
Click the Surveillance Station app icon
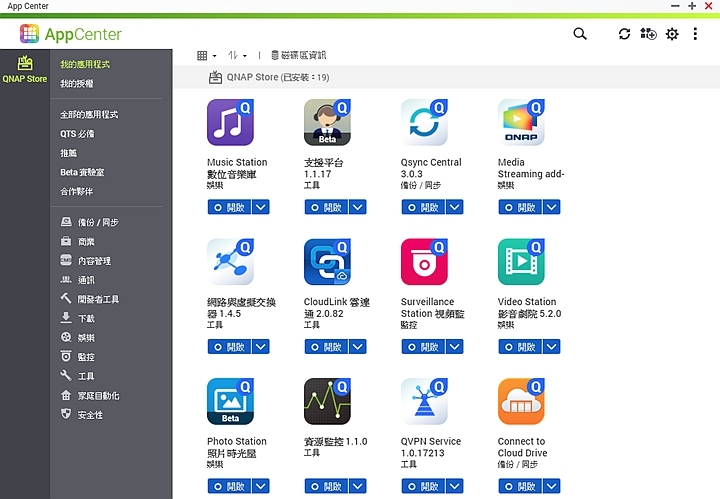click(424, 262)
